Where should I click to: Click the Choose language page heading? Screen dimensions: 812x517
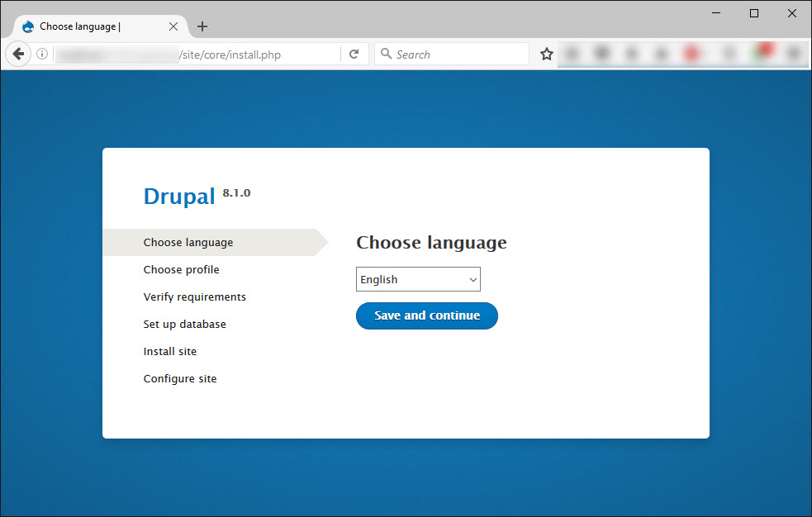coord(431,242)
